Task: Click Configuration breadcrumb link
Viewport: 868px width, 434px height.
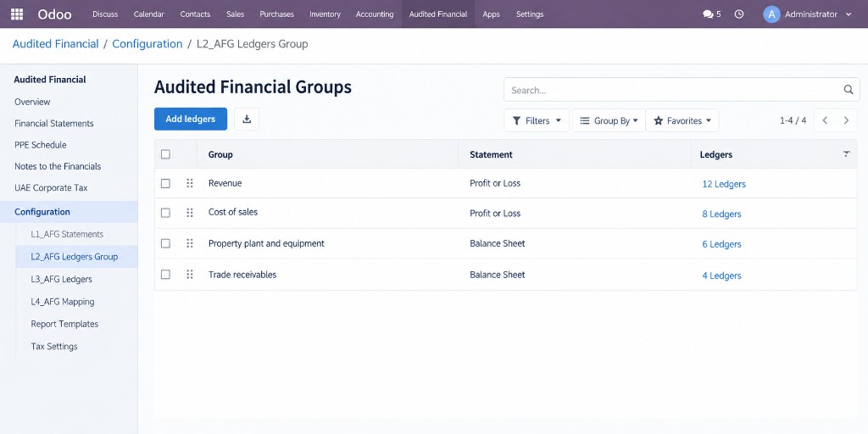Action: click(147, 44)
